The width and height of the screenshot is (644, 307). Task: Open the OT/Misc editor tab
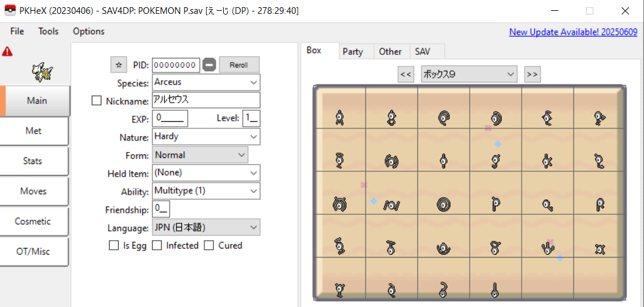34,252
